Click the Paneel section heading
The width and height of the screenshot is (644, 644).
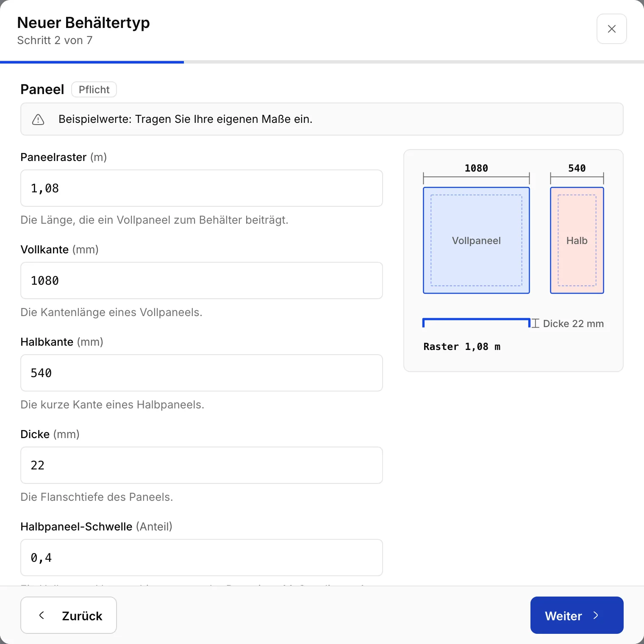[42, 89]
